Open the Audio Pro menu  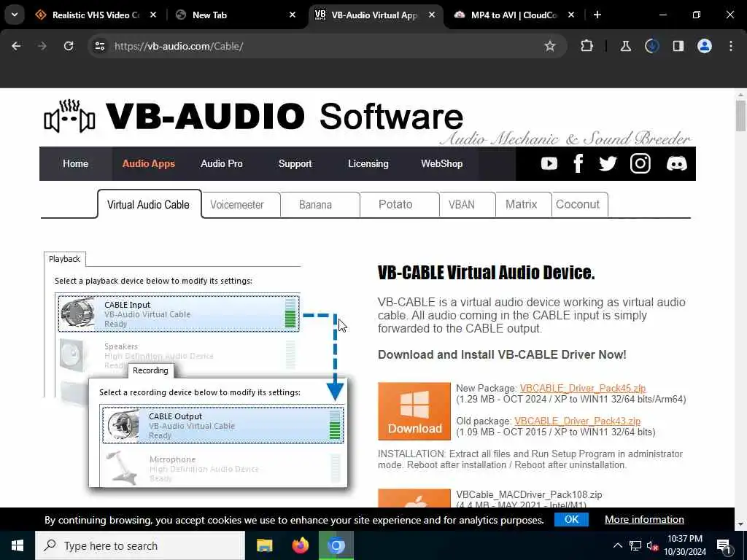(x=222, y=164)
